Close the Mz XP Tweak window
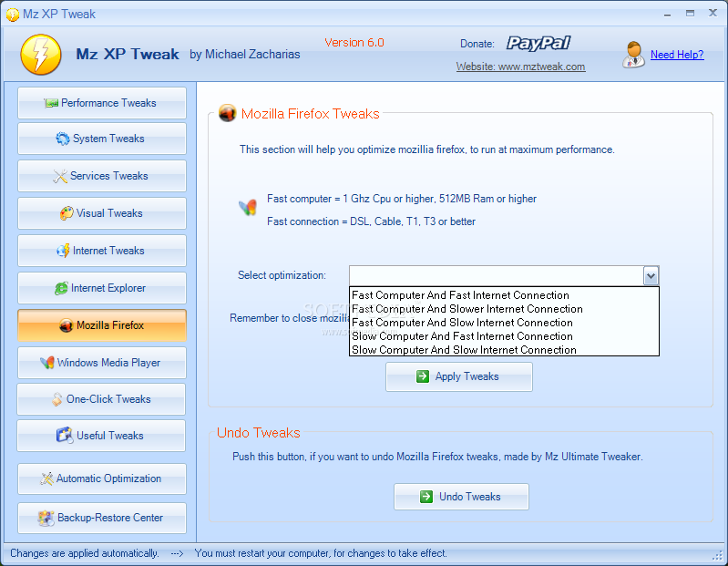 [x=713, y=13]
